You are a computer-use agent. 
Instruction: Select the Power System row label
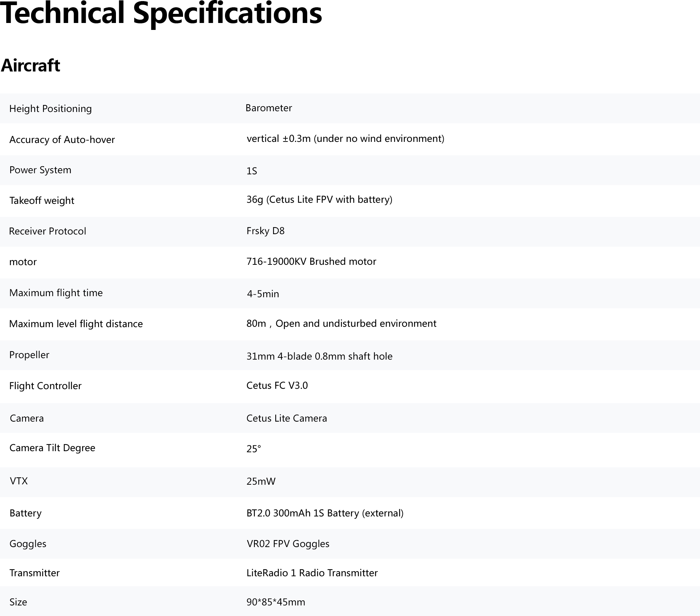coord(40,170)
